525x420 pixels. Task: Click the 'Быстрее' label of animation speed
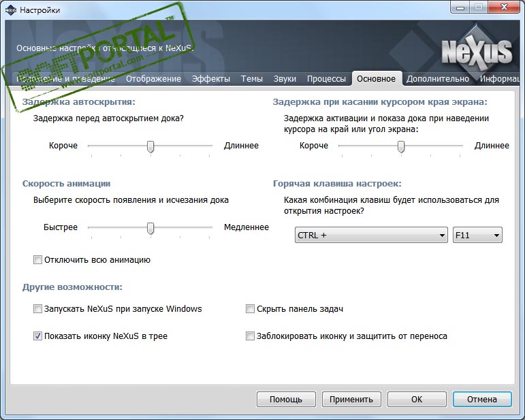point(61,227)
